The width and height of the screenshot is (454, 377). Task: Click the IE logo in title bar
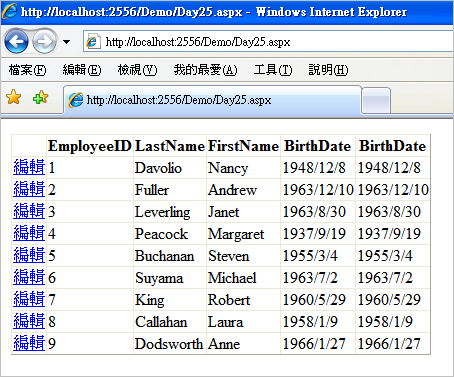(9, 11)
